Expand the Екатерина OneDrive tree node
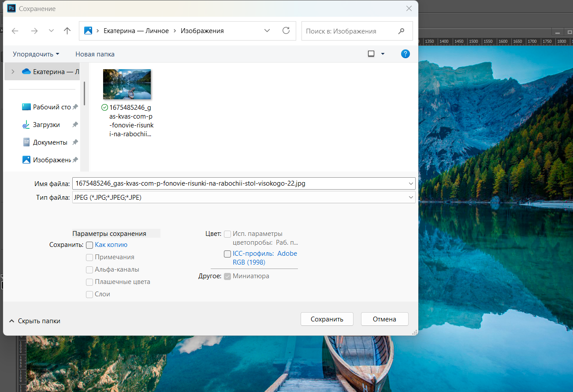The image size is (573, 392). pos(13,71)
